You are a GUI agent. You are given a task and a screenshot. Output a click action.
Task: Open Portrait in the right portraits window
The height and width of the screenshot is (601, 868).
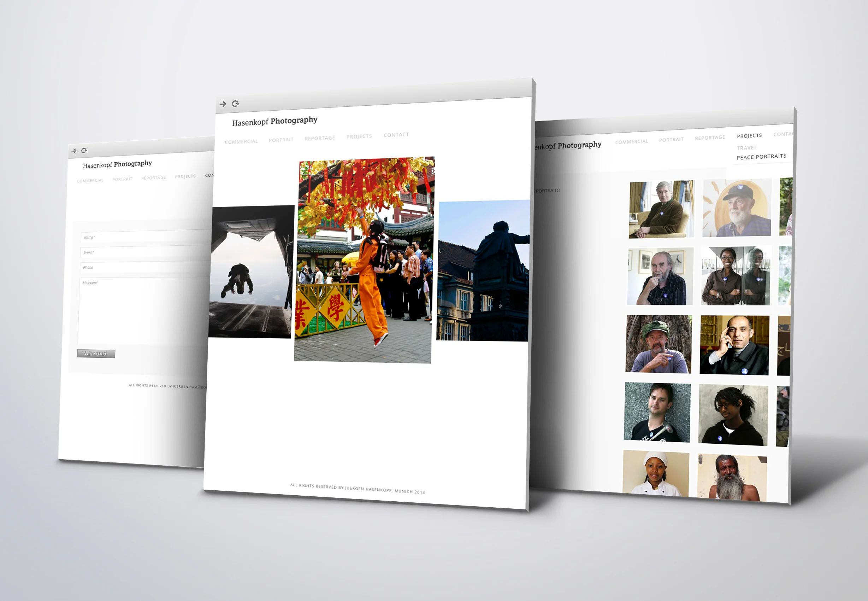tap(671, 140)
